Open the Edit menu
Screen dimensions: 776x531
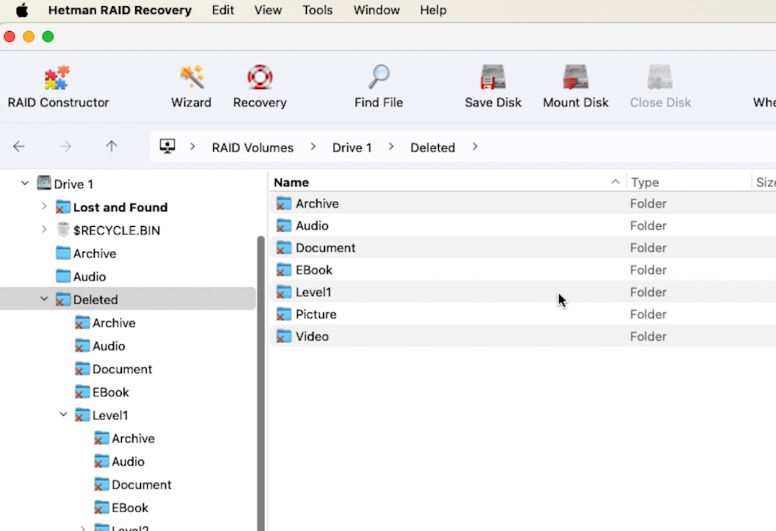click(223, 10)
